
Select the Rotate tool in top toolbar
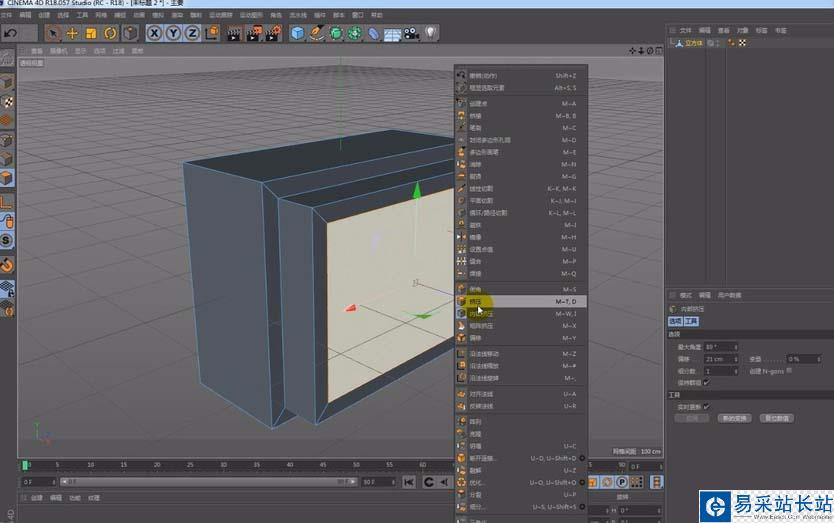(109, 33)
